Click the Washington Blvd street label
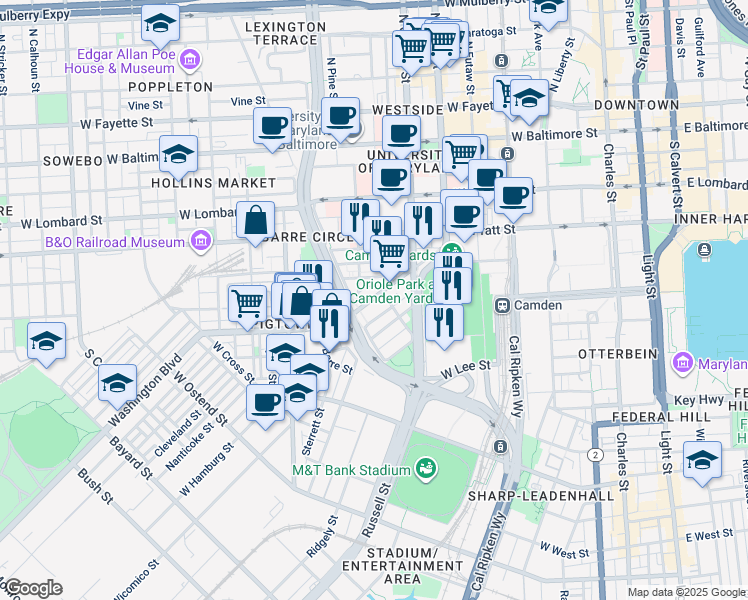 point(145,390)
